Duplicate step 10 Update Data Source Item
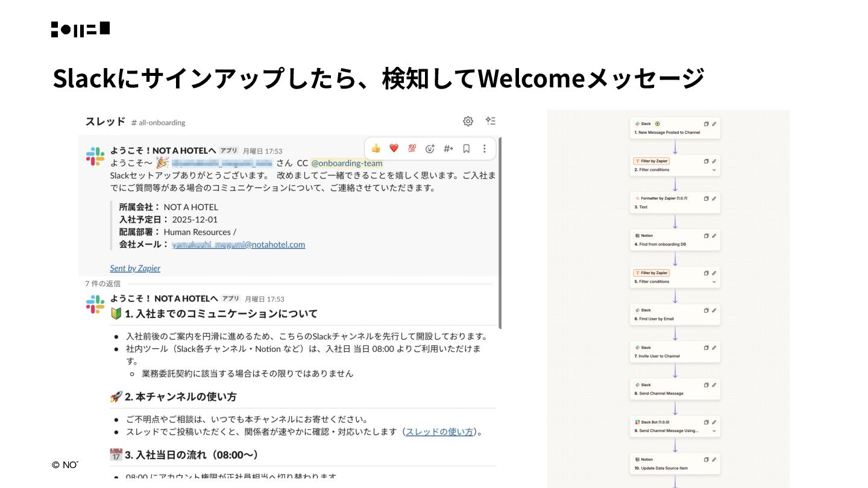 coord(706,459)
